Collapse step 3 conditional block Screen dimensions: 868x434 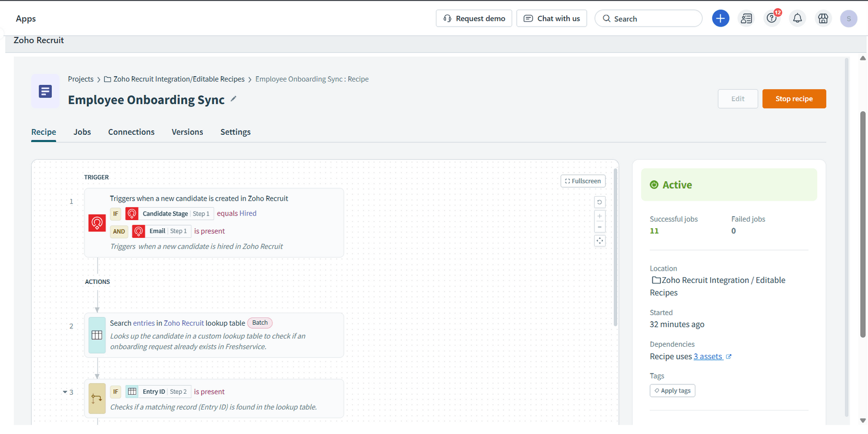tap(65, 392)
